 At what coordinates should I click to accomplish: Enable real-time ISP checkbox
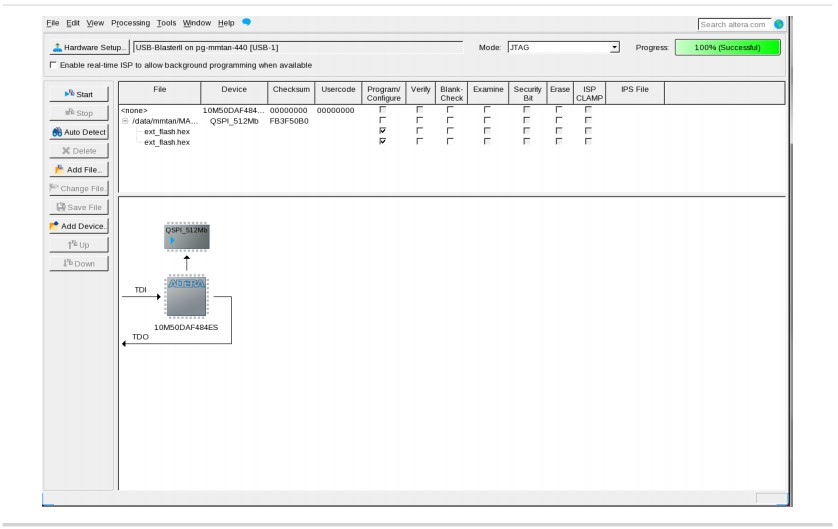53,65
